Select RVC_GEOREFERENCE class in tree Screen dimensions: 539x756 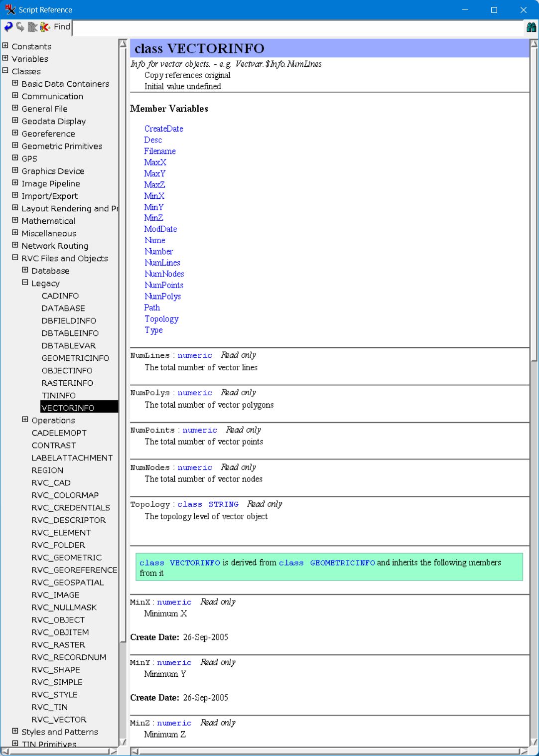pos(74,570)
